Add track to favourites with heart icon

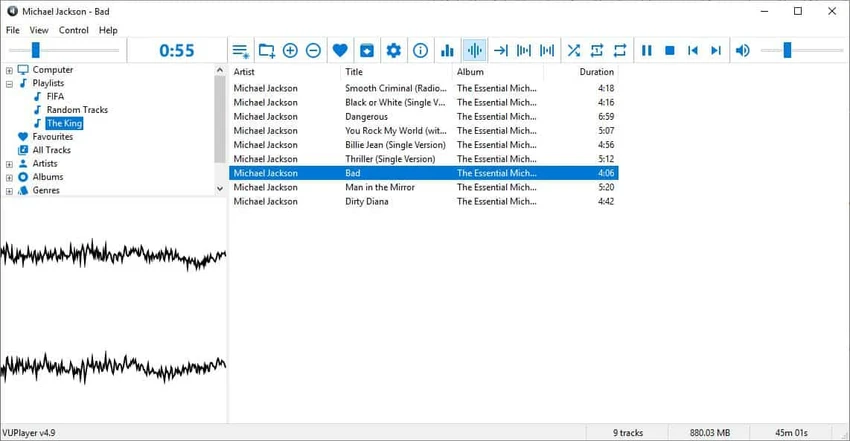point(340,51)
